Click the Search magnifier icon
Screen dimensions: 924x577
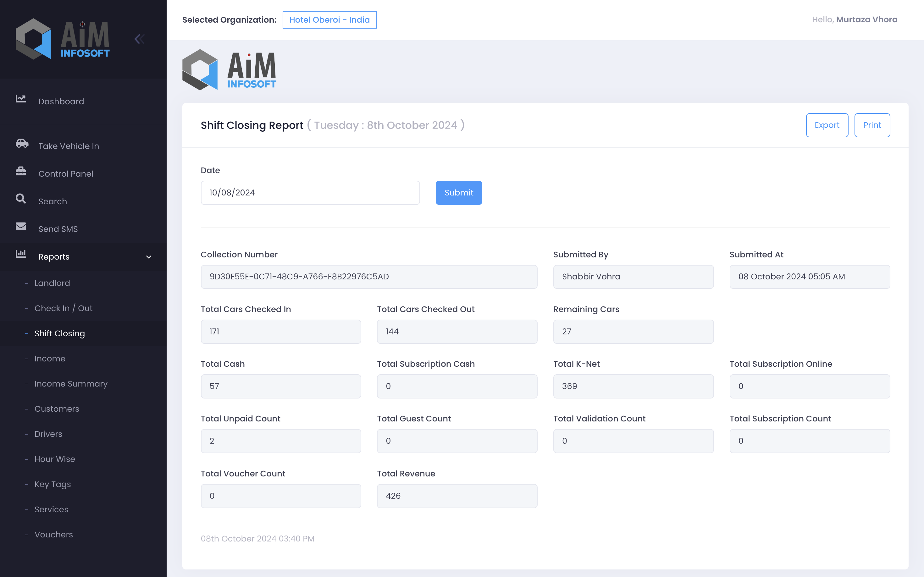21,198
